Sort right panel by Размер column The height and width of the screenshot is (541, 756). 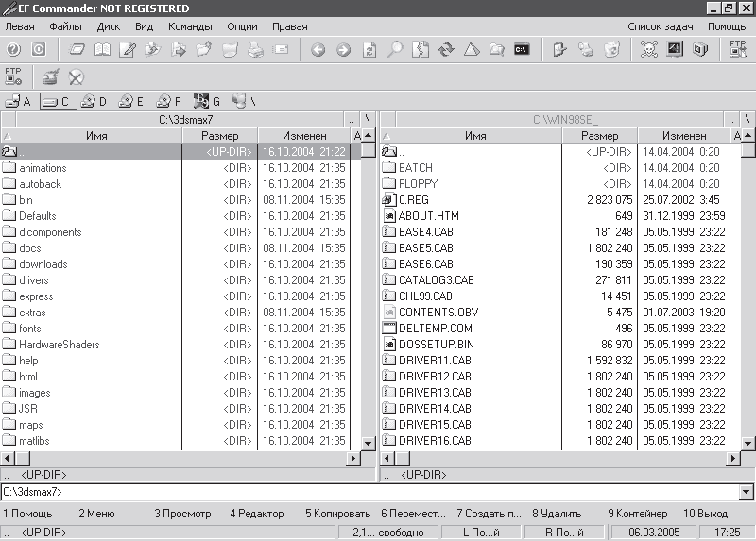point(601,136)
